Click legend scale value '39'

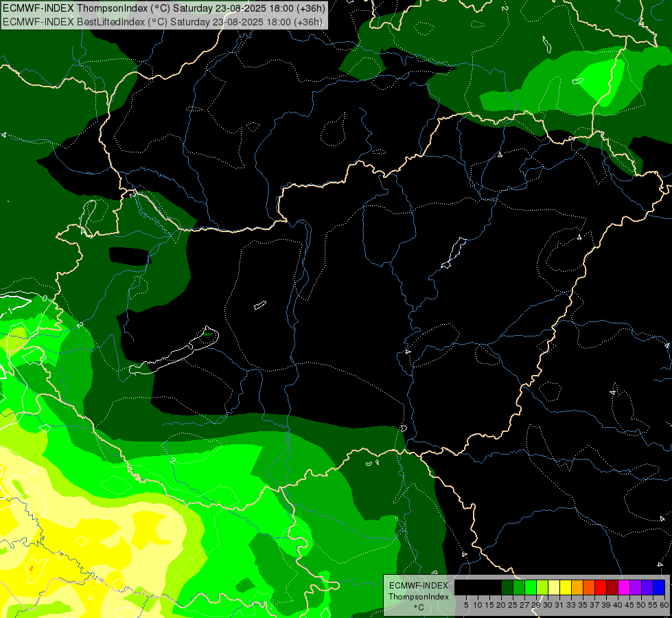[606, 605]
